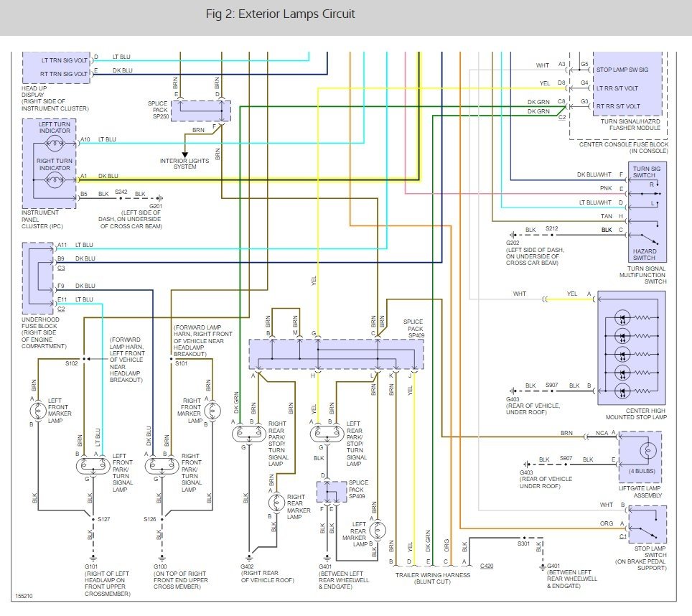Click the right turn indicator bulb symbol
This screenshot has width=692, height=616.
pos(55,179)
